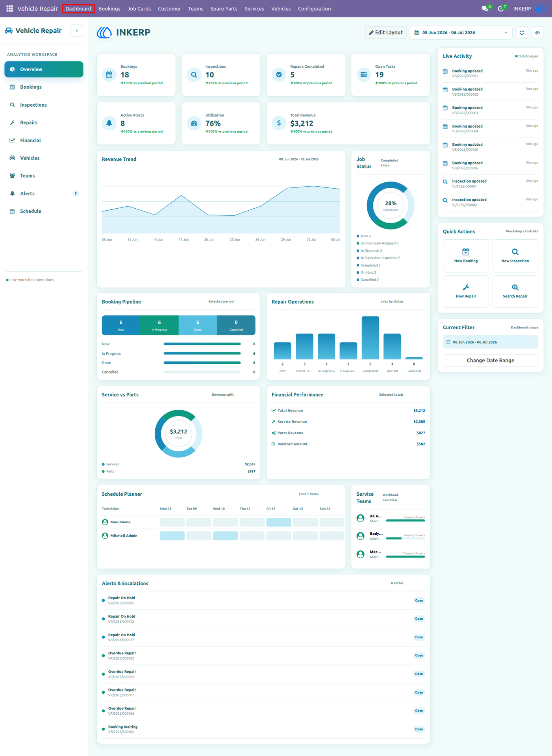Click the Completed bar in Repair Operations

tap(370, 338)
